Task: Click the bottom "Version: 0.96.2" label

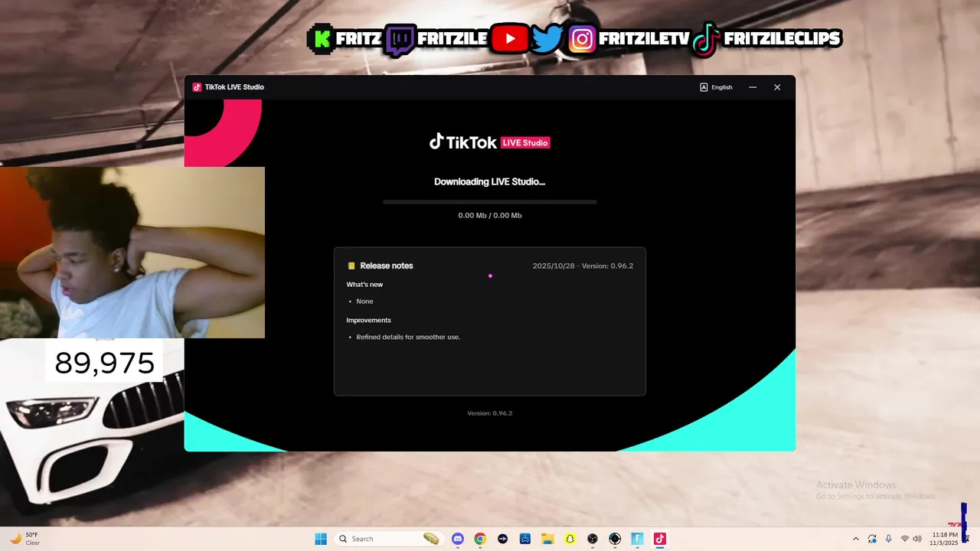Action: (x=490, y=413)
